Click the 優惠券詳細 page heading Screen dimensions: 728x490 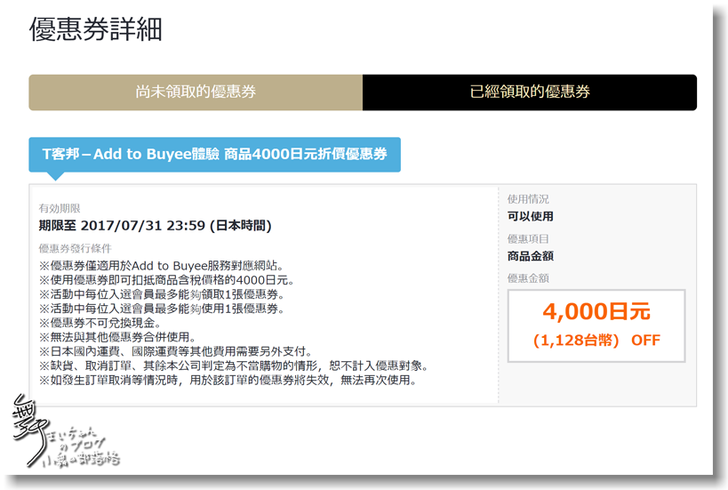pos(96,29)
